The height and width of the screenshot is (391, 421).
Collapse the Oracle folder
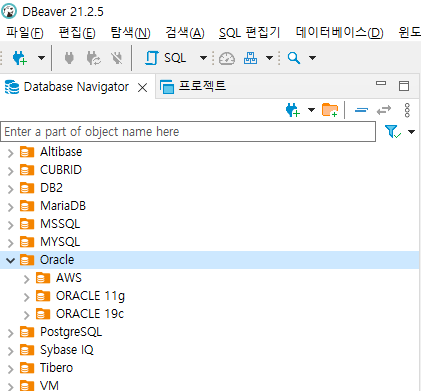(x=10, y=260)
